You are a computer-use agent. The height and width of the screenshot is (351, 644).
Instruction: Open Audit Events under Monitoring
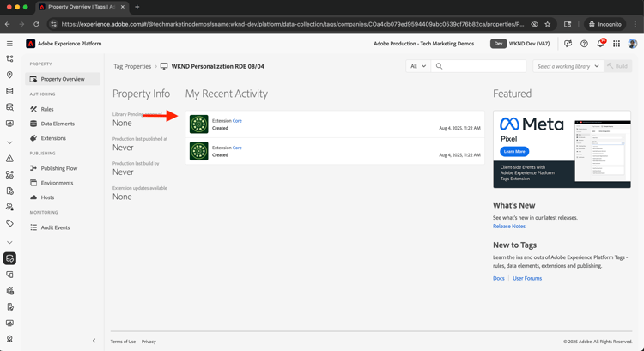[55, 227]
